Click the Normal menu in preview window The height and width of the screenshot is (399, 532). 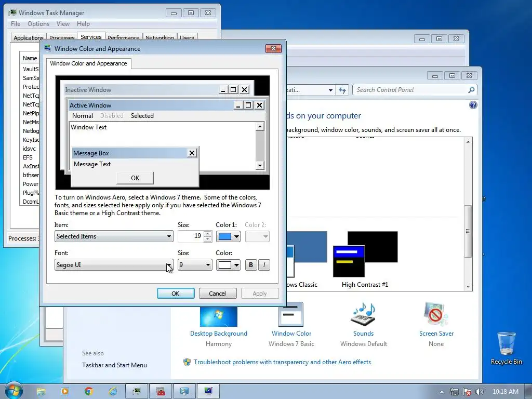(83, 116)
